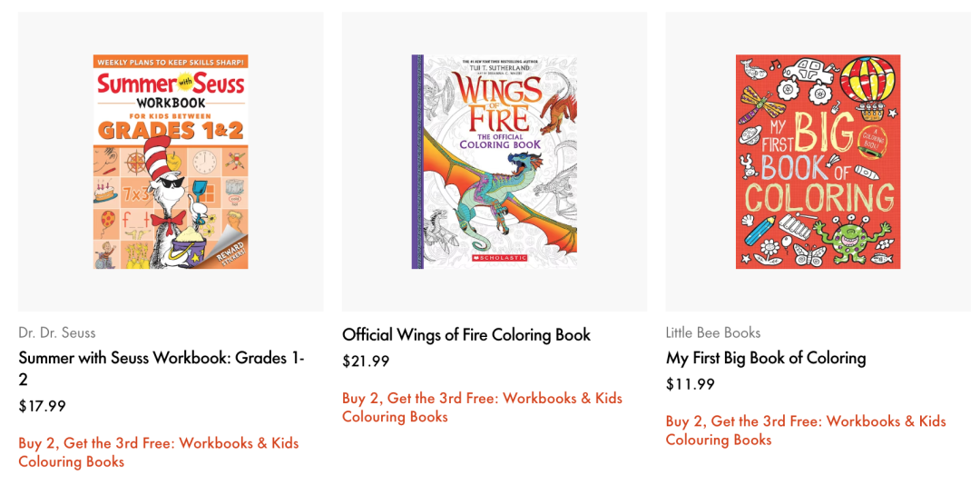Click the Scholastic logo on Wings of Fire cover
Viewport: 980px width, 485px height.
tap(499, 257)
